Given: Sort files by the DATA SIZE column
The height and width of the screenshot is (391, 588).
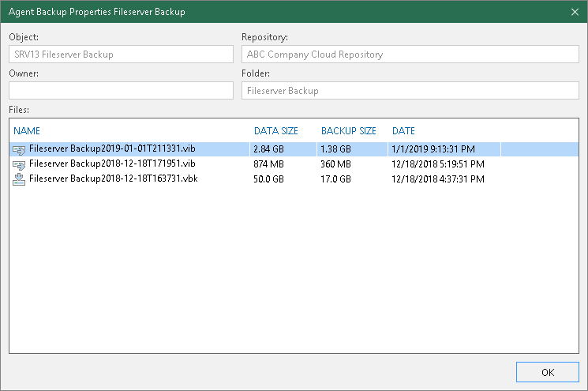Looking at the screenshot, I should pyautogui.click(x=276, y=131).
